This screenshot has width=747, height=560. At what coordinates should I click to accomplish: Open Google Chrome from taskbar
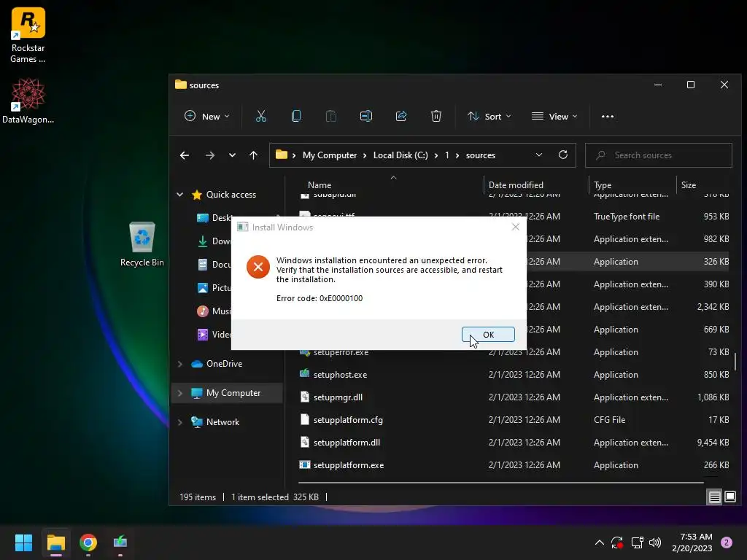pos(88,542)
